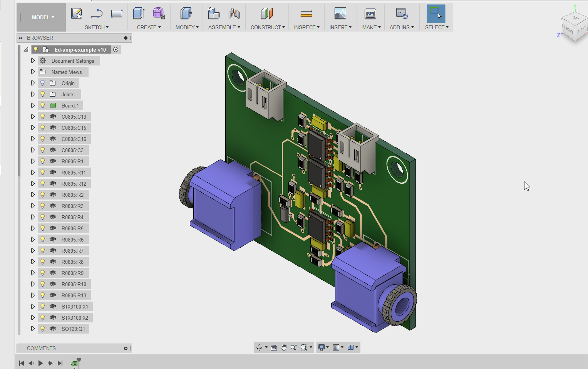The height and width of the screenshot is (369, 588).
Task: Collapse the BROWSER panel
Action: pyautogui.click(x=21, y=38)
